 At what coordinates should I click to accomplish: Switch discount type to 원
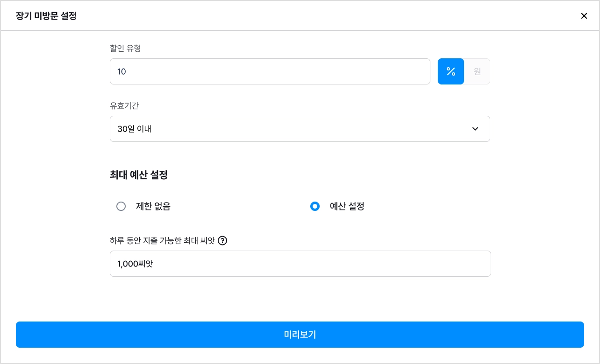477,71
